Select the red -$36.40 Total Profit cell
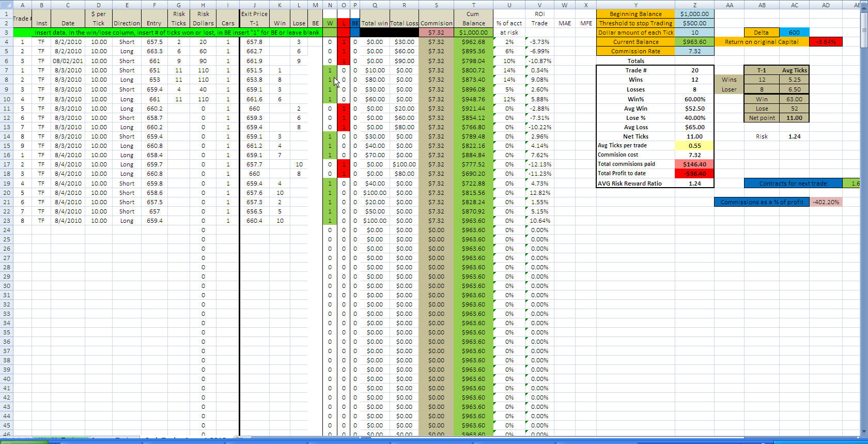 pos(694,174)
